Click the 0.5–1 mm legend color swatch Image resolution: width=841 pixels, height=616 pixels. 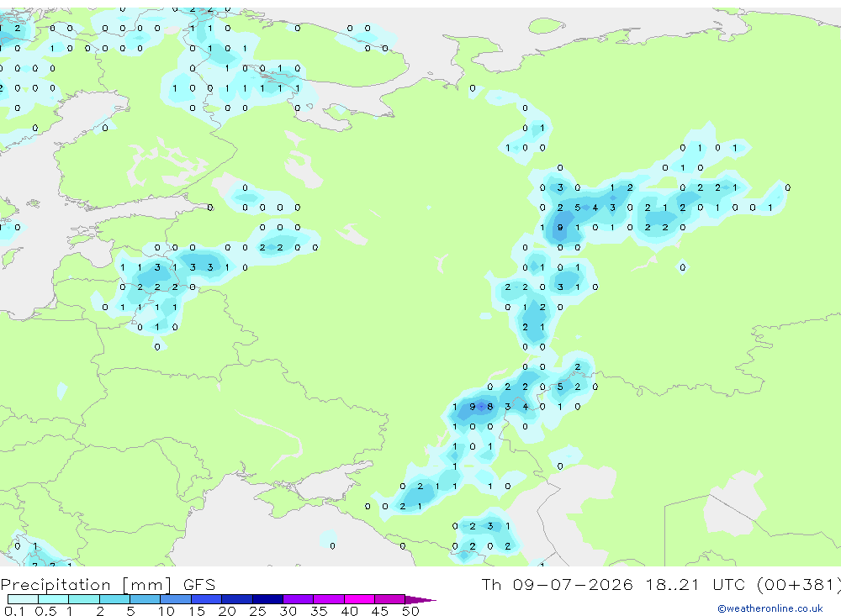[54, 599]
